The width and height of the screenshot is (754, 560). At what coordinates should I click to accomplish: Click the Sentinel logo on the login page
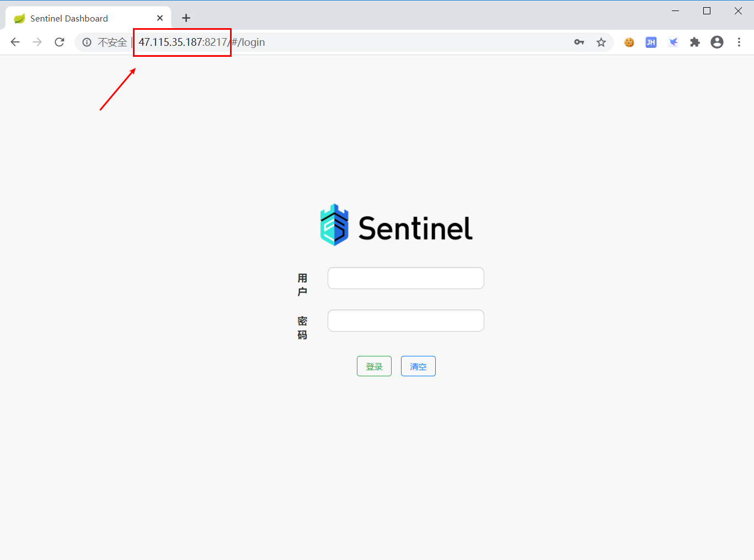coord(396,225)
